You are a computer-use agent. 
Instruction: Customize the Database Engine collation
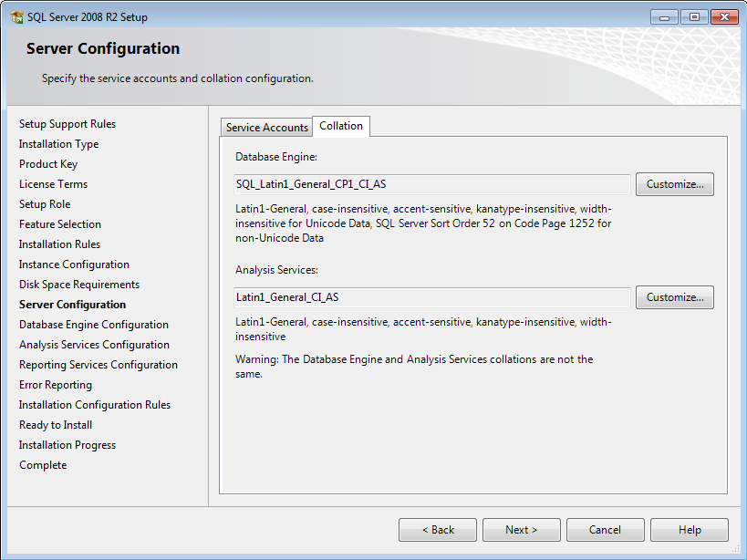pos(675,184)
